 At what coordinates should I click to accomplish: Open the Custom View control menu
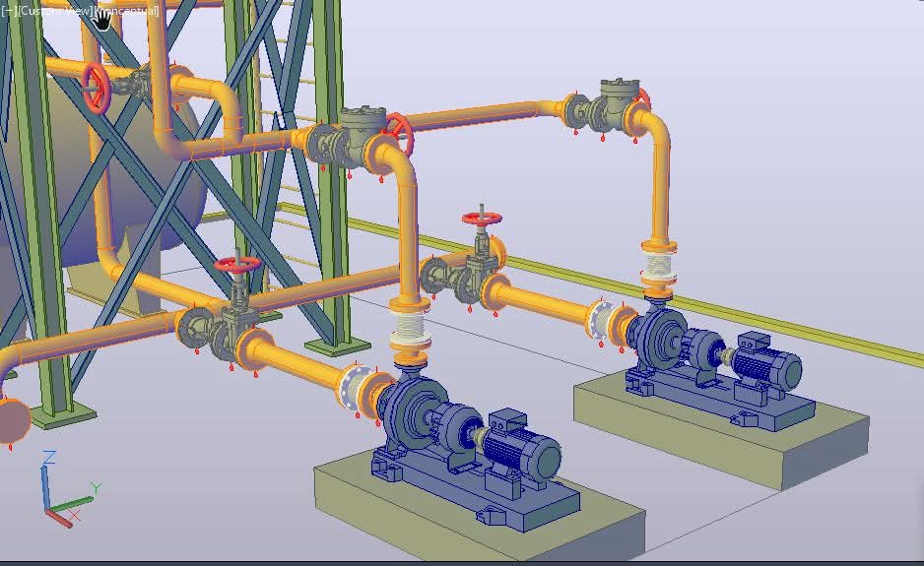(55, 11)
